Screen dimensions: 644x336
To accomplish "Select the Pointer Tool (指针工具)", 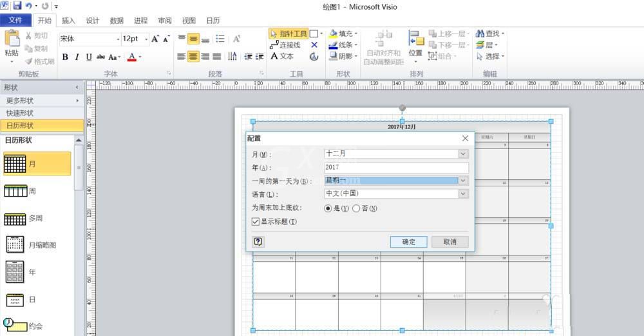I will click(x=289, y=34).
